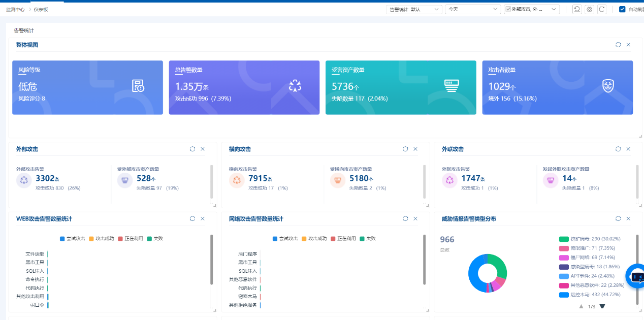Open dashboard settings gear icon
The image size is (644, 320).
[589, 9]
